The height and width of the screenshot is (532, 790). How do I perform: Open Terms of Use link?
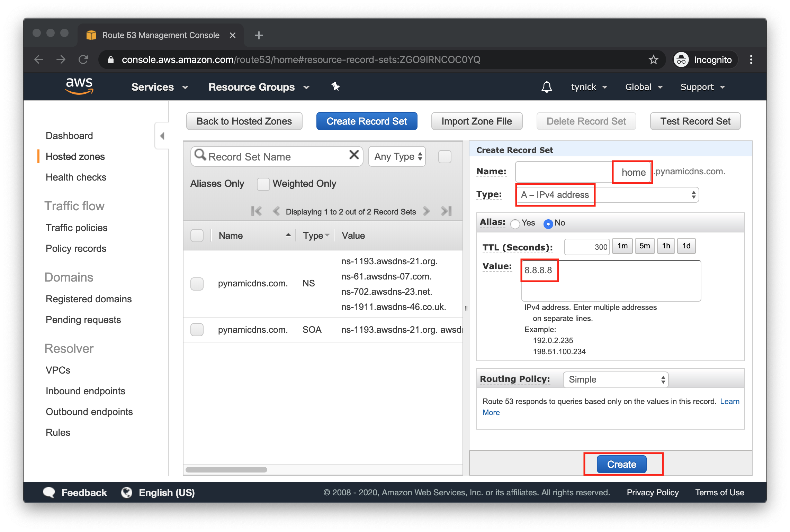[719, 492]
